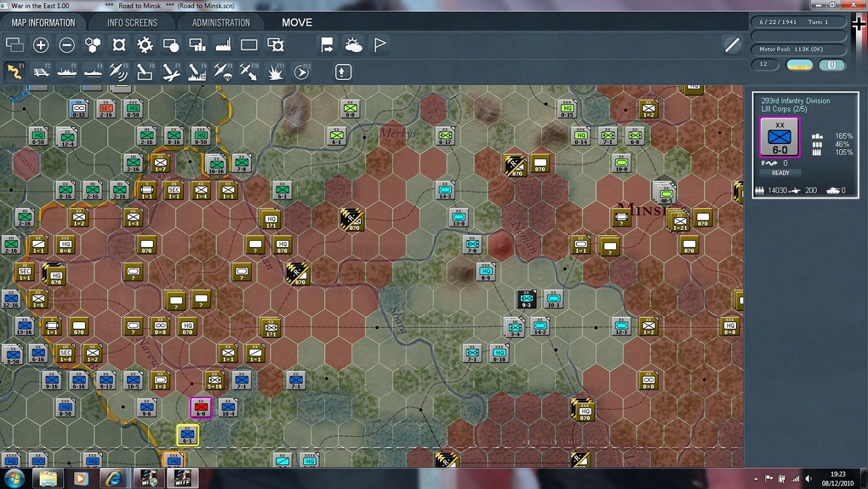This screenshot has width=868, height=489.
Task: Switch to the INFO SCREENS tab
Action: pos(132,22)
